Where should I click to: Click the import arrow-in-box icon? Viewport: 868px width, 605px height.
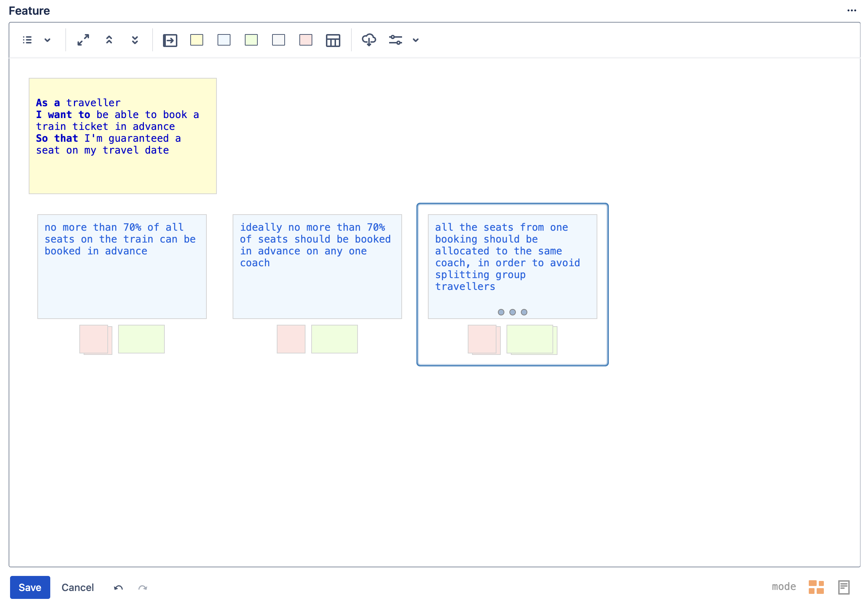click(170, 41)
